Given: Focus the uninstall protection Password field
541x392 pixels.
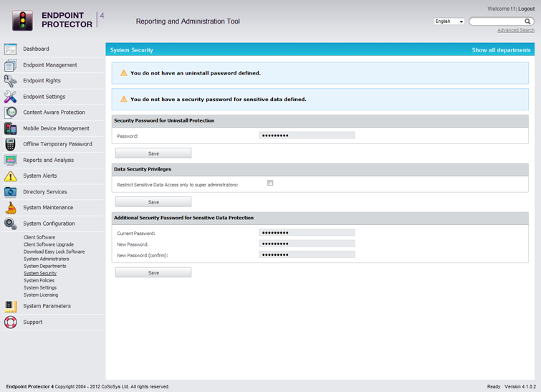Looking at the screenshot, I should (x=307, y=135).
